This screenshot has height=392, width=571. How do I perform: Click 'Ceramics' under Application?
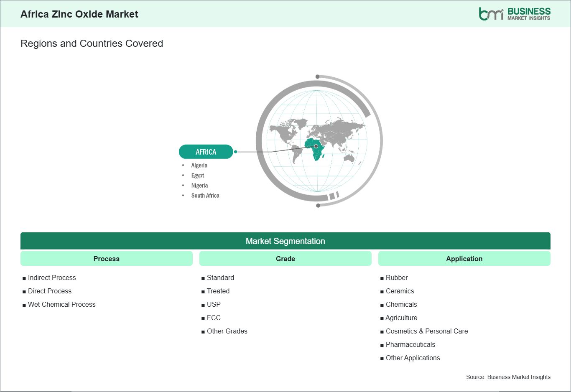400,291
